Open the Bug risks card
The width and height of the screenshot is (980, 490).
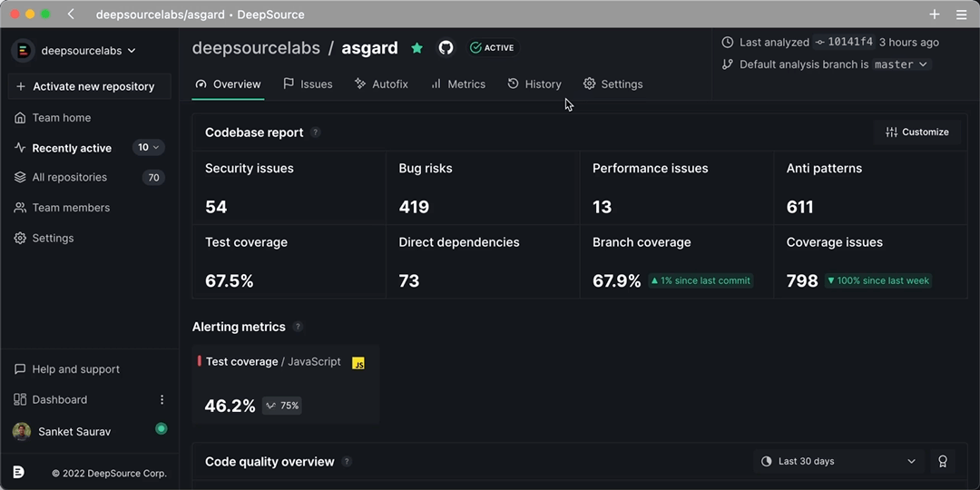[x=483, y=188]
